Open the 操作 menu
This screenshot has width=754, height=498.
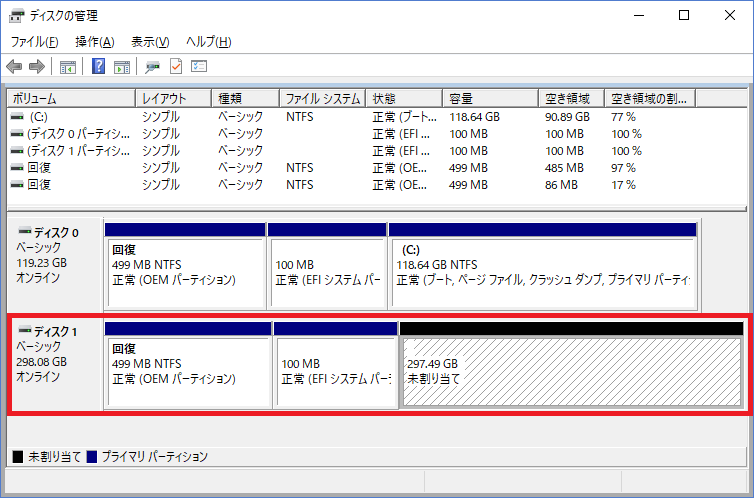pos(94,42)
